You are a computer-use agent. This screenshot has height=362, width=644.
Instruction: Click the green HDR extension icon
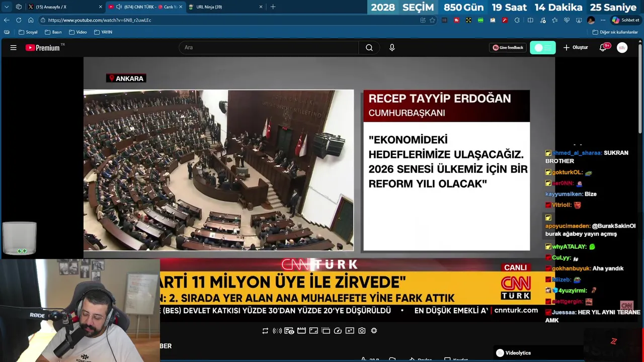tap(480, 20)
